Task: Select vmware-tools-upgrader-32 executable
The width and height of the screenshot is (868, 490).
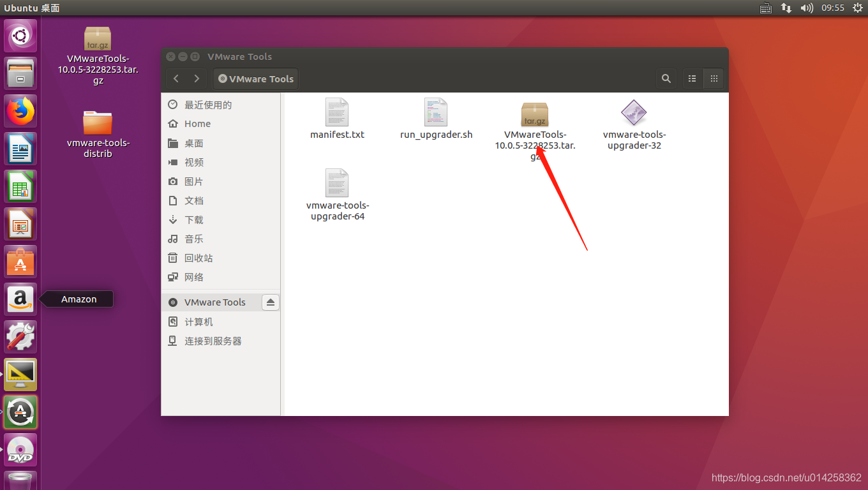Action: (x=634, y=125)
